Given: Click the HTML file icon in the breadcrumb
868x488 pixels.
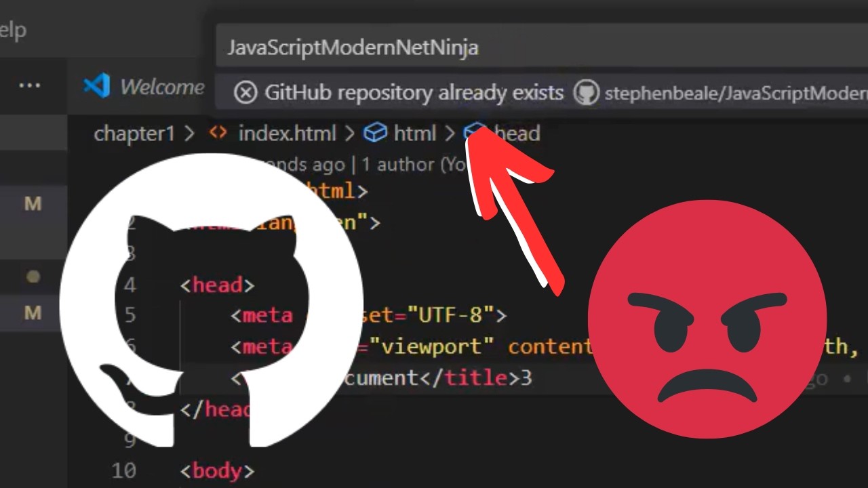Looking at the screenshot, I should point(218,133).
